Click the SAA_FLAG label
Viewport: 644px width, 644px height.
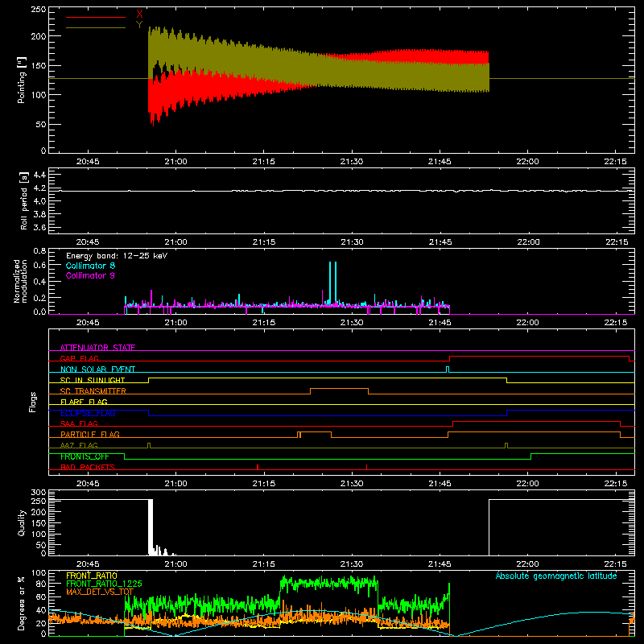(x=79, y=423)
